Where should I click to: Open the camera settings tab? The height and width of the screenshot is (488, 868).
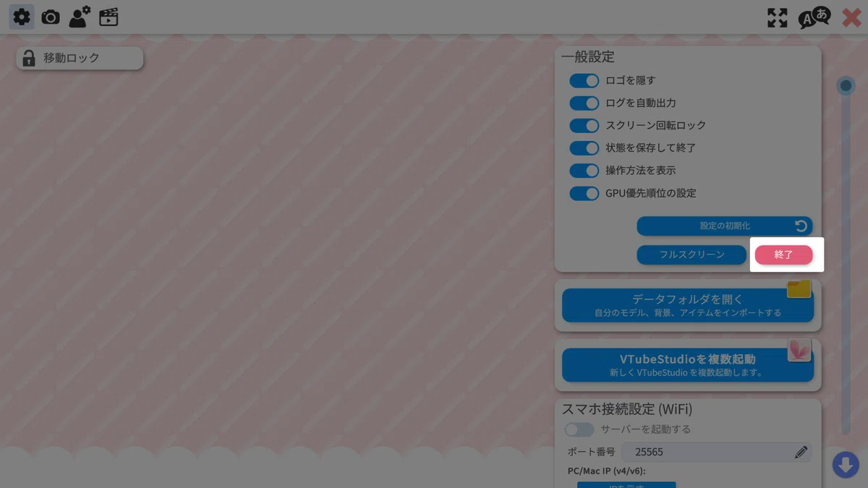click(51, 17)
